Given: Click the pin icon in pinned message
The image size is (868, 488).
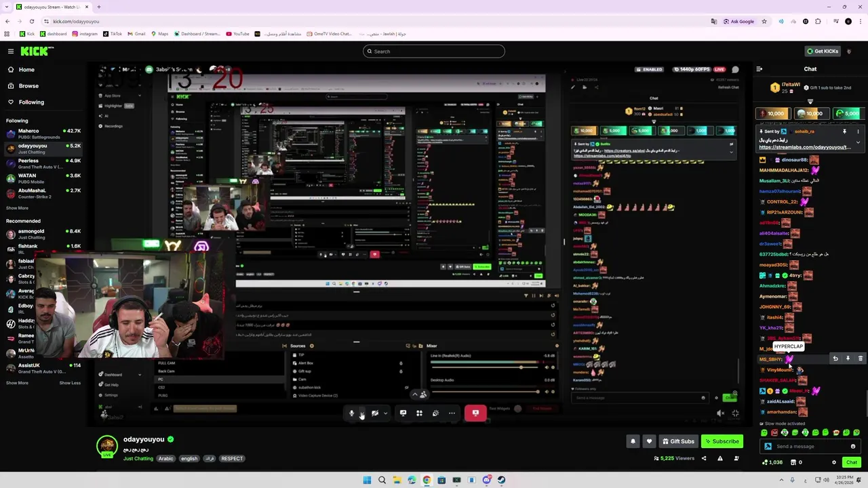Looking at the screenshot, I should [844, 131].
